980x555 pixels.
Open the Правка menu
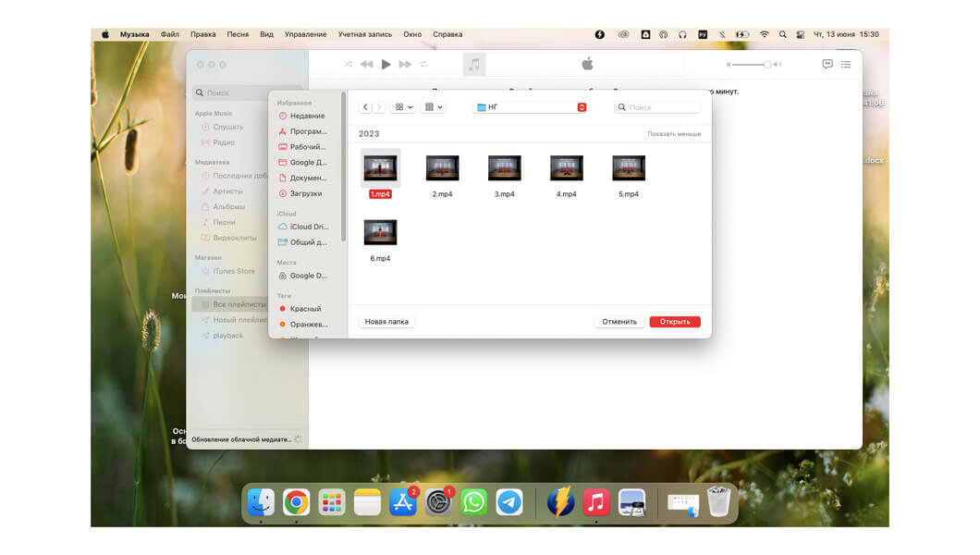pyautogui.click(x=203, y=34)
